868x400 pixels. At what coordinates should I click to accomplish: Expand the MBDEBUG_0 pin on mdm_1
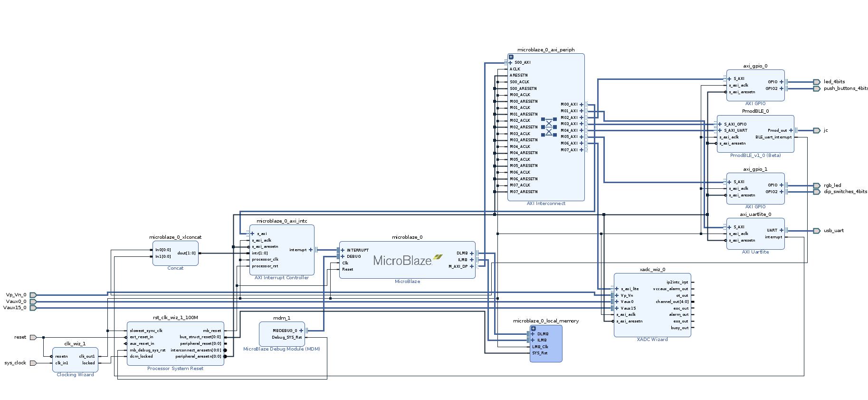click(301, 331)
